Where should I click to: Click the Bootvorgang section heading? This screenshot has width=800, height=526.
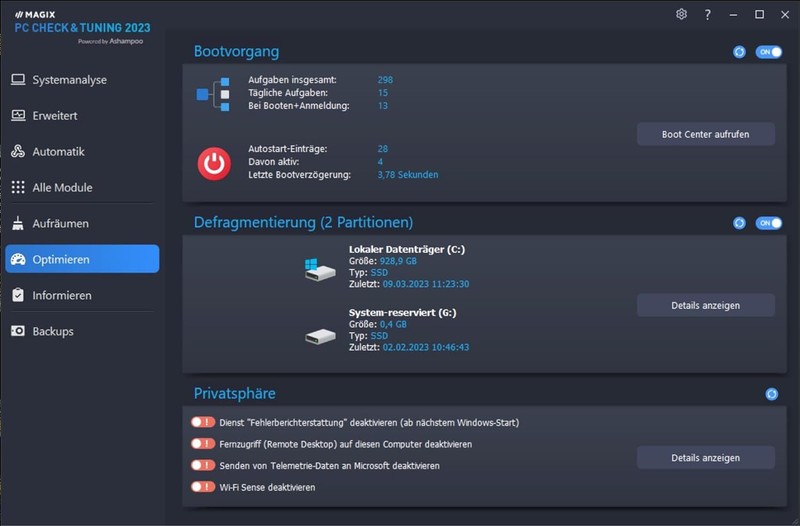point(236,52)
